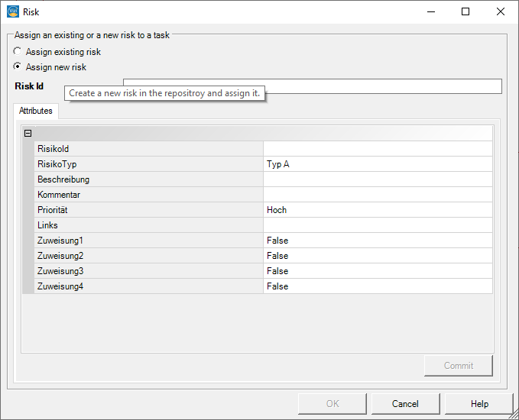Viewport: 519px width, 420px height.
Task: Click the Commit button
Action: coord(459,366)
